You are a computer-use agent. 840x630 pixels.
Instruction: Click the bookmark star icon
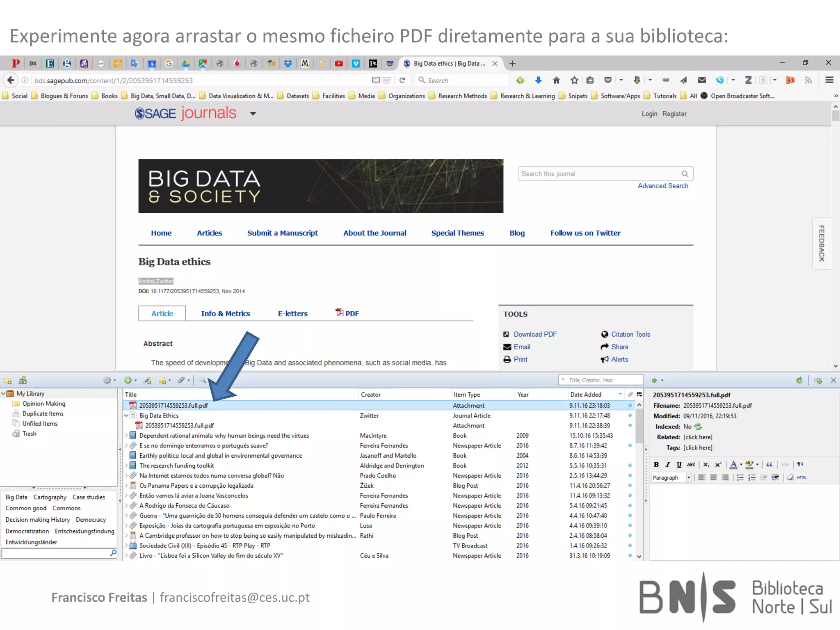[574, 80]
